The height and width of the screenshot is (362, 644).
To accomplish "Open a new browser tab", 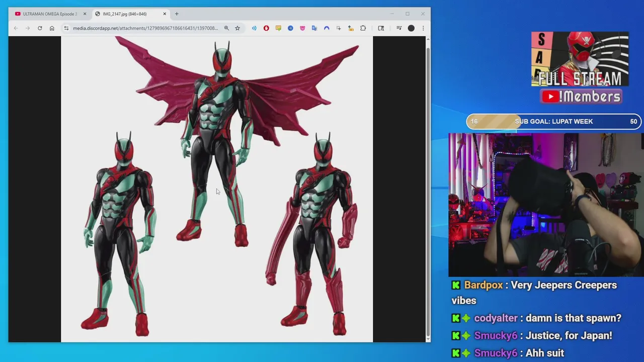I will pos(177,14).
